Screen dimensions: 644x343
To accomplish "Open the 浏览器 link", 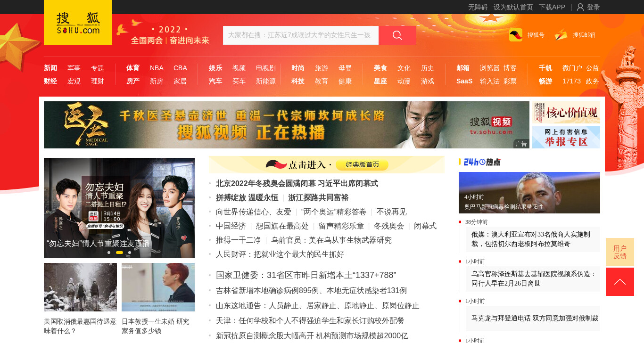I will (490, 68).
